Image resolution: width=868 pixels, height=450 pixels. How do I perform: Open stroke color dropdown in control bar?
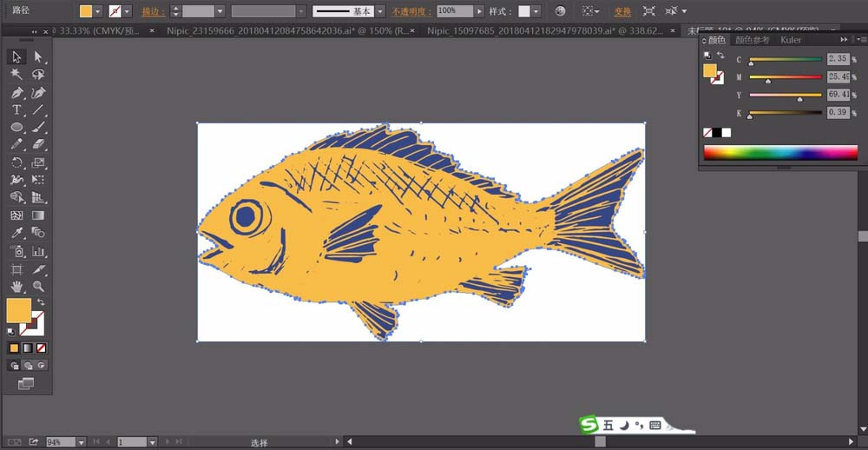(128, 11)
